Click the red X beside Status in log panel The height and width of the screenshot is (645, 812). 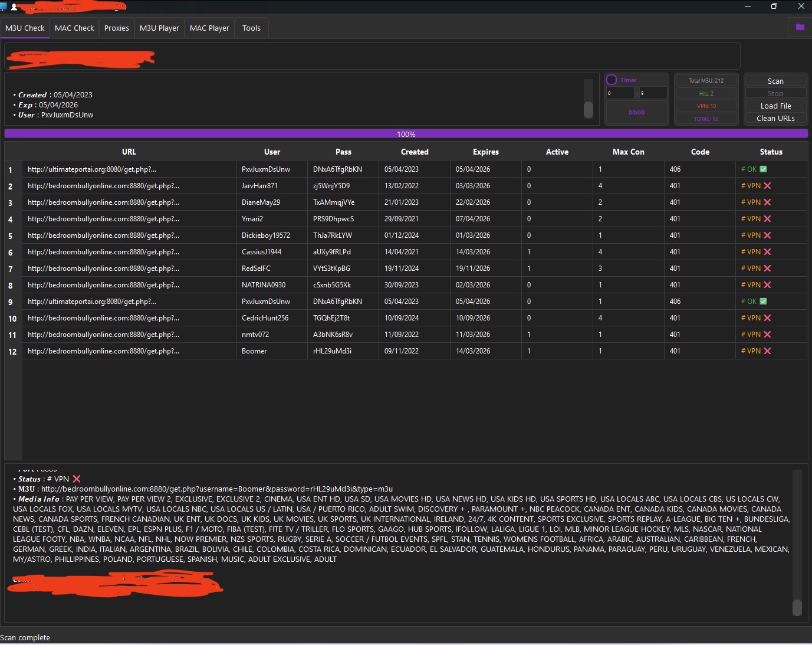coord(77,479)
